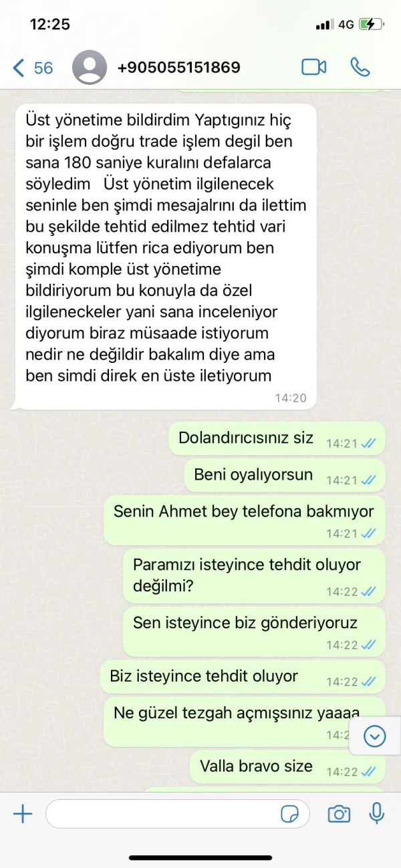This screenshot has height=868, width=401.
Task: Jump to latest messages with down chevron
Action: pos(375,736)
